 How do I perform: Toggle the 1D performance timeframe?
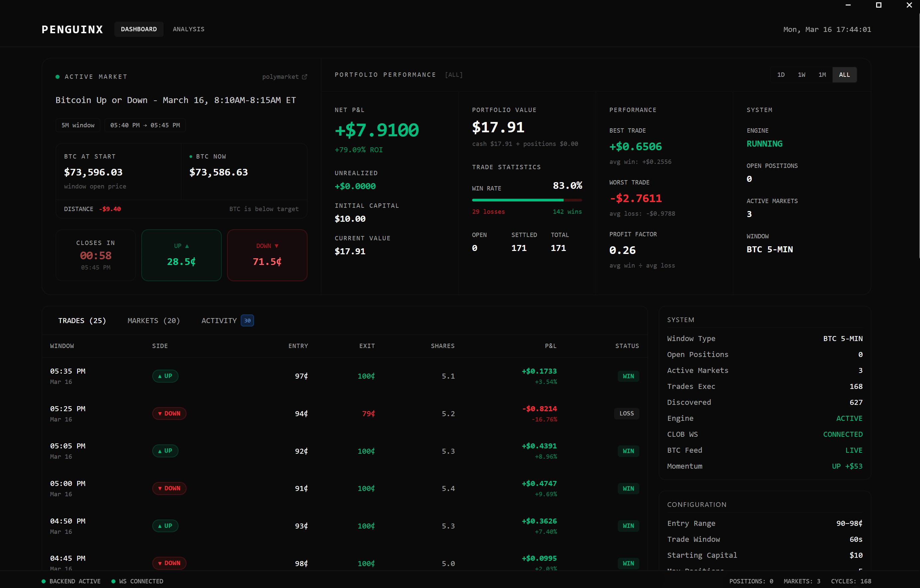tap(781, 74)
